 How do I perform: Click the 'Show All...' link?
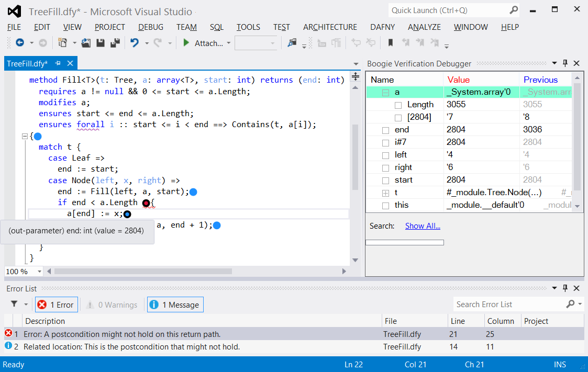click(x=423, y=226)
